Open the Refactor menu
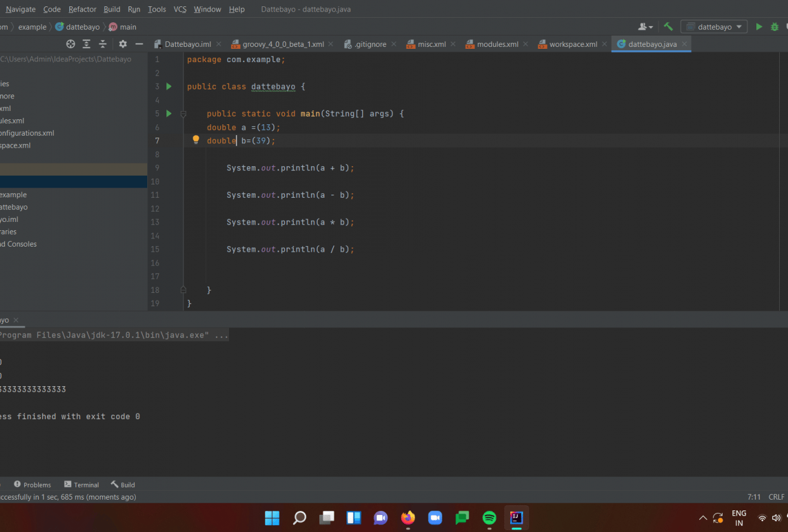The height and width of the screenshot is (532, 788). (x=82, y=9)
